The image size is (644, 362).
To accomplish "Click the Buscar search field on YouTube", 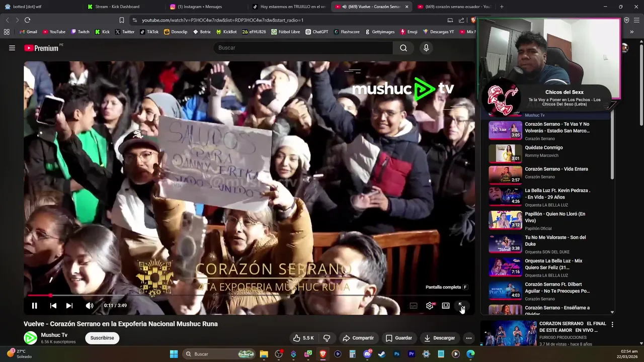I will coord(303,48).
